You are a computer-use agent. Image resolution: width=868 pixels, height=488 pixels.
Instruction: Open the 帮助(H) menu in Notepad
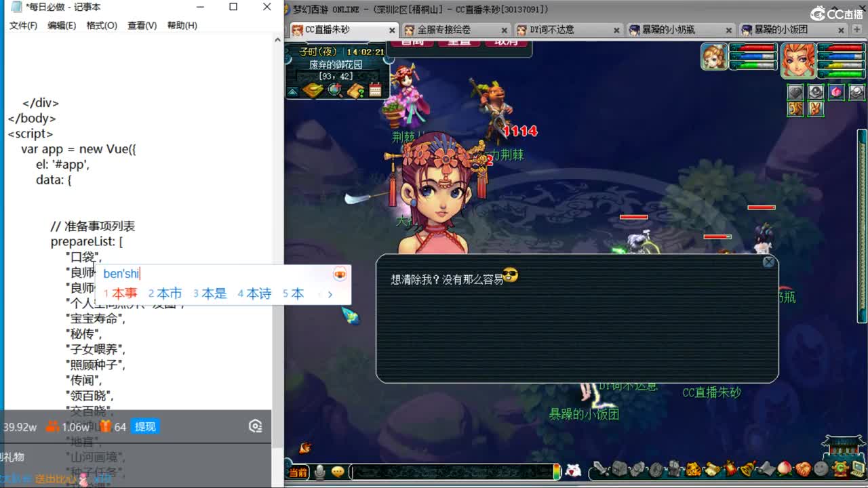click(182, 25)
